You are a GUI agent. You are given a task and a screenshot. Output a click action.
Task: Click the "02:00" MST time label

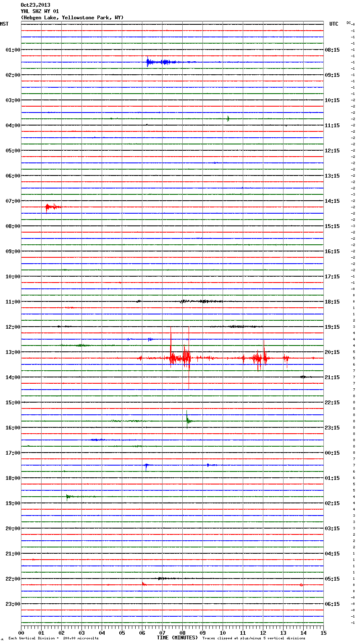click(13, 75)
